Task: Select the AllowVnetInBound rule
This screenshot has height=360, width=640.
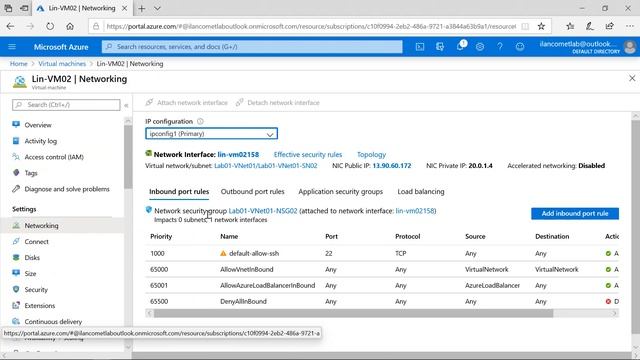Action: click(x=382, y=269)
